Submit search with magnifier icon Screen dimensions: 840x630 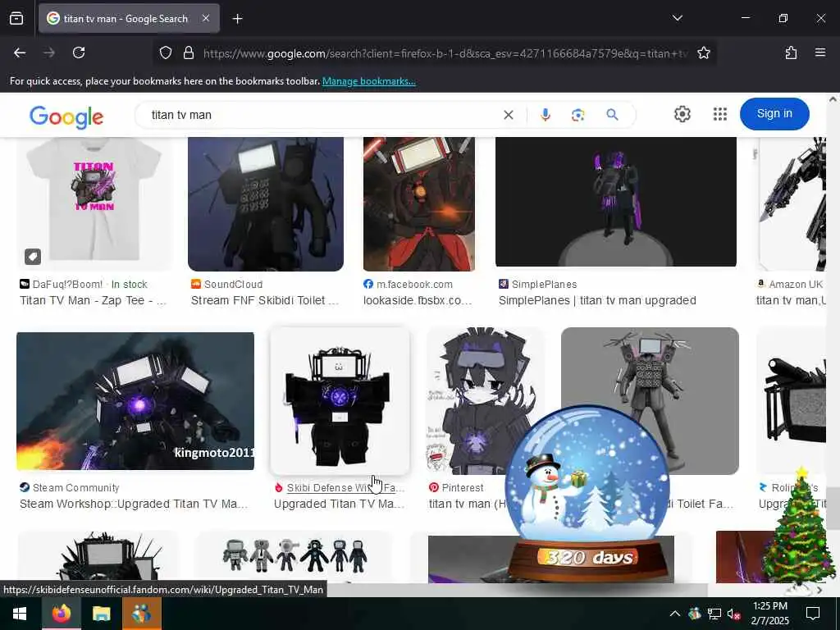coord(612,114)
